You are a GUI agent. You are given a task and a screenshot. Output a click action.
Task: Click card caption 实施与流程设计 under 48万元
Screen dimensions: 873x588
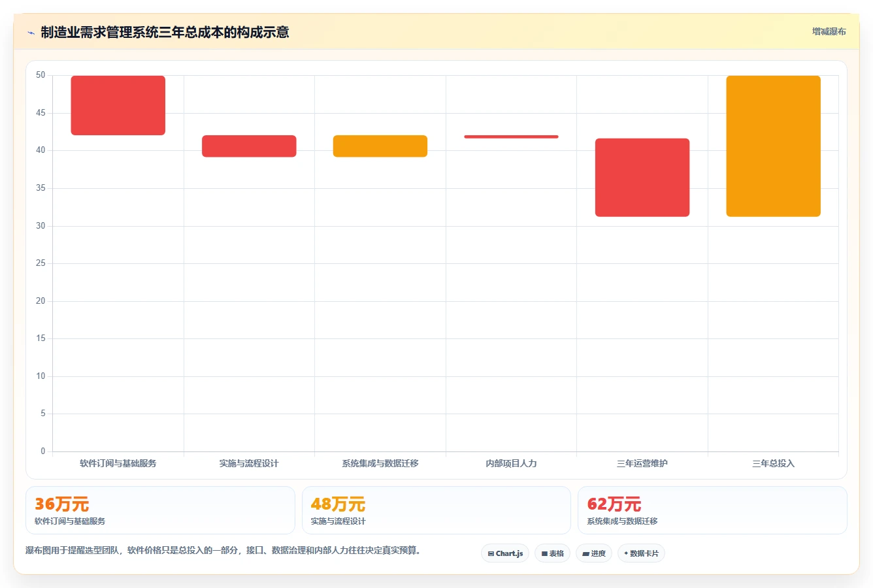point(338,521)
